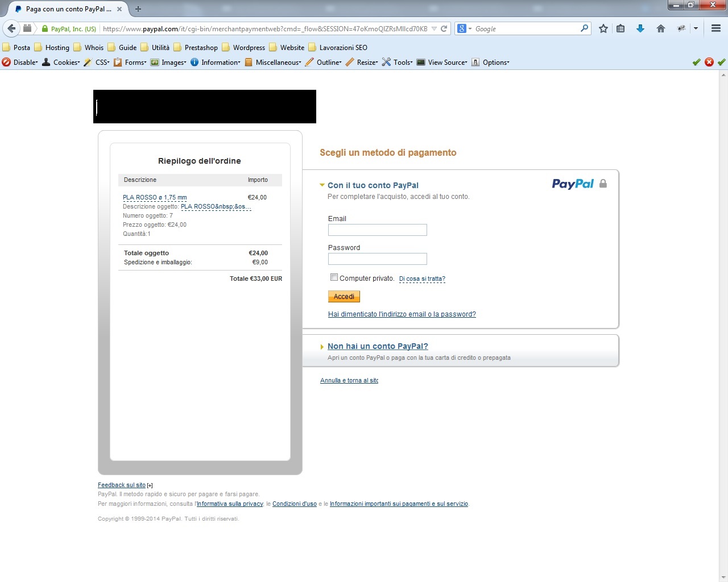
Task: Open the Website bookmark folder
Action: pyautogui.click(x=287, y=47)
